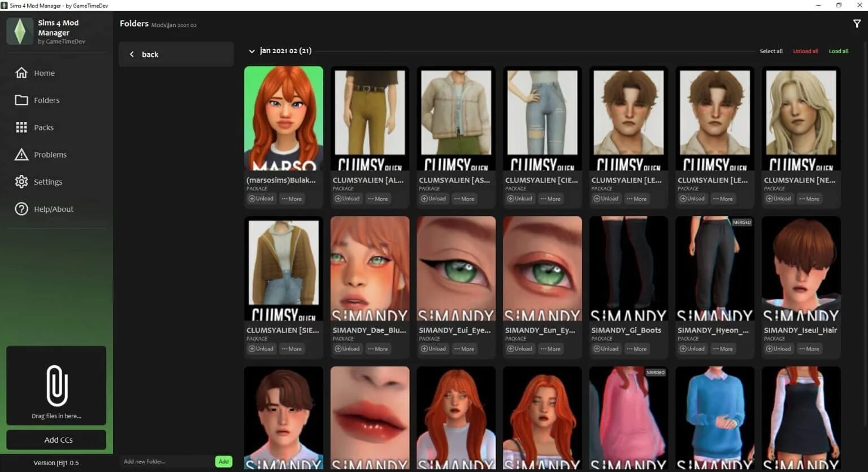This screenshot has height=472, width=868.
Task: Select the blue sweater SIMANDY thumbnail
Action: 715,418
